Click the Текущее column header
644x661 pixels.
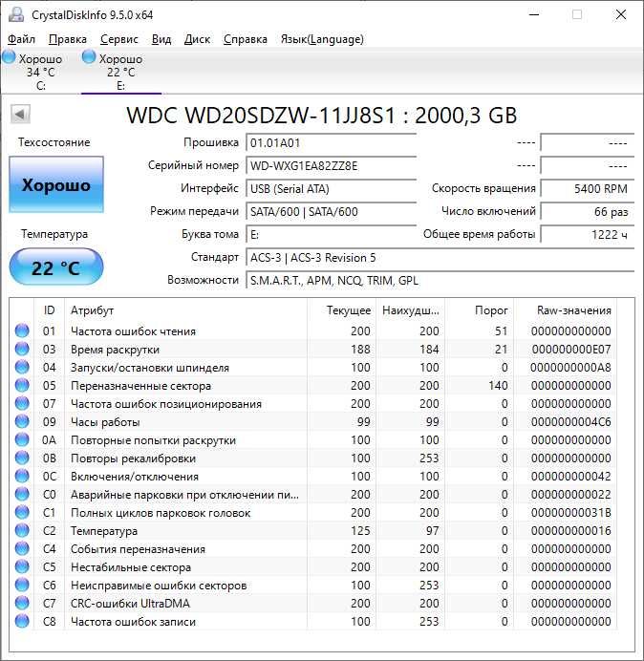pos(342,310)
